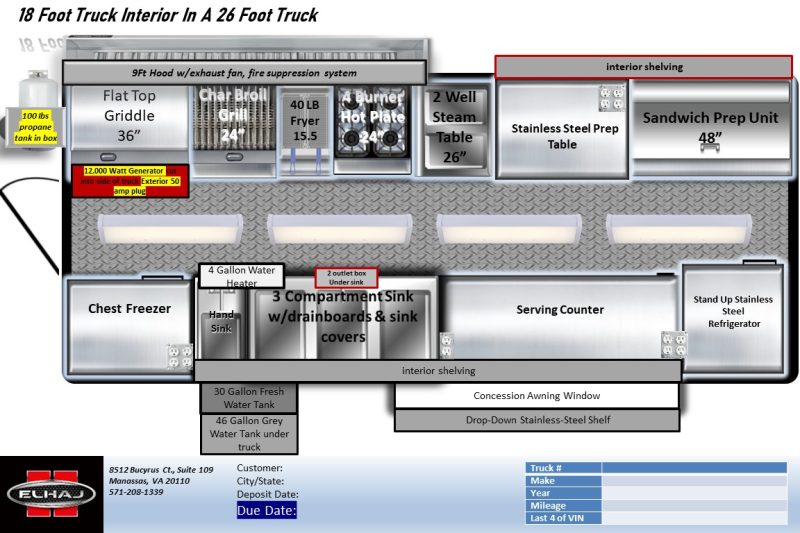
Task: Click the 9Ft Hood w/exhaust fan label bar
Action: click(244, 72)
